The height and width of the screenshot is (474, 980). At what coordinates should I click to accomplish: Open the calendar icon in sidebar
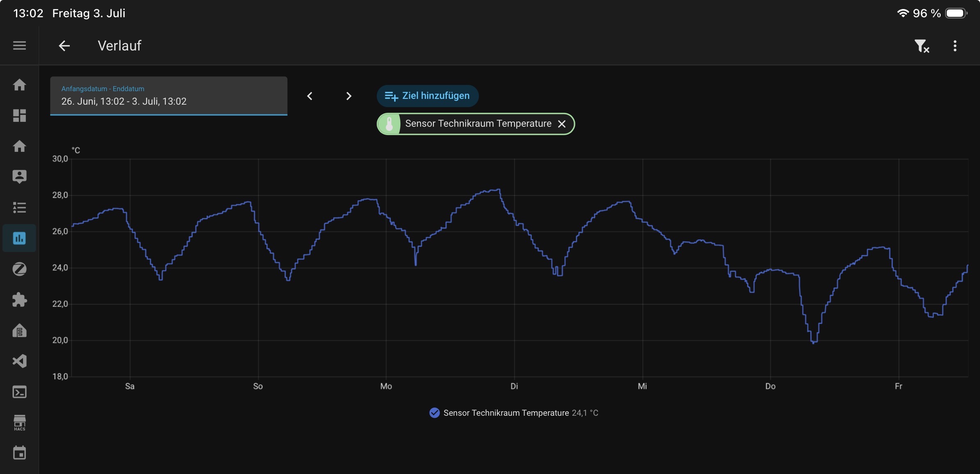tap(19, 453)
